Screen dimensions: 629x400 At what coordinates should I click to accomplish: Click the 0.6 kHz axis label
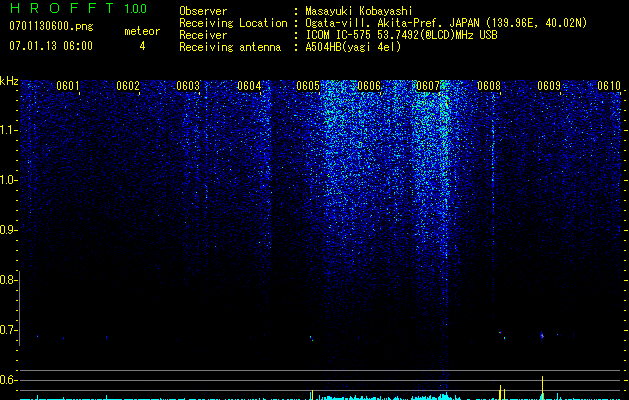pos(8,380)
